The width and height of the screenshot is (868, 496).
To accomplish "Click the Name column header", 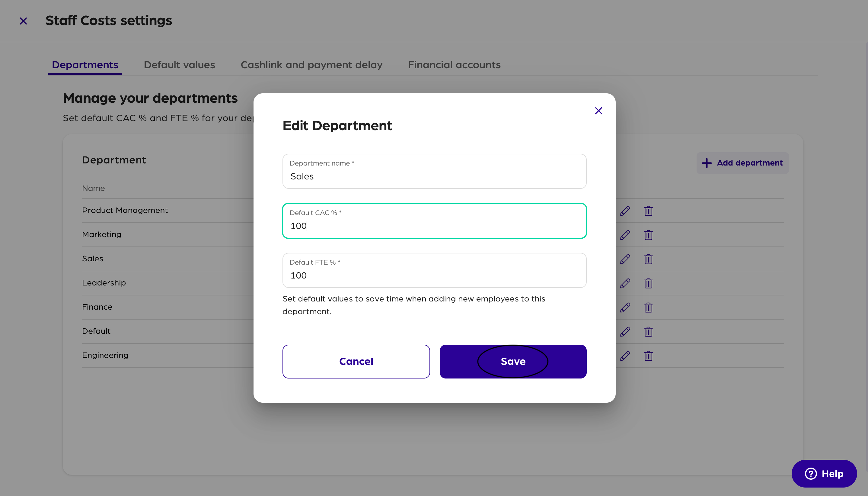I will [x=93, y=188].
